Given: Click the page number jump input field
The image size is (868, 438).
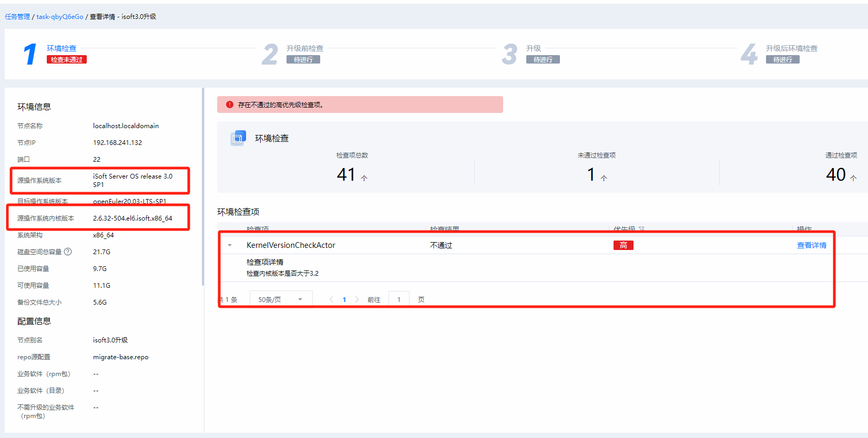Looking at the screenshot, I should pyautogui.click(x=399, y=299).
